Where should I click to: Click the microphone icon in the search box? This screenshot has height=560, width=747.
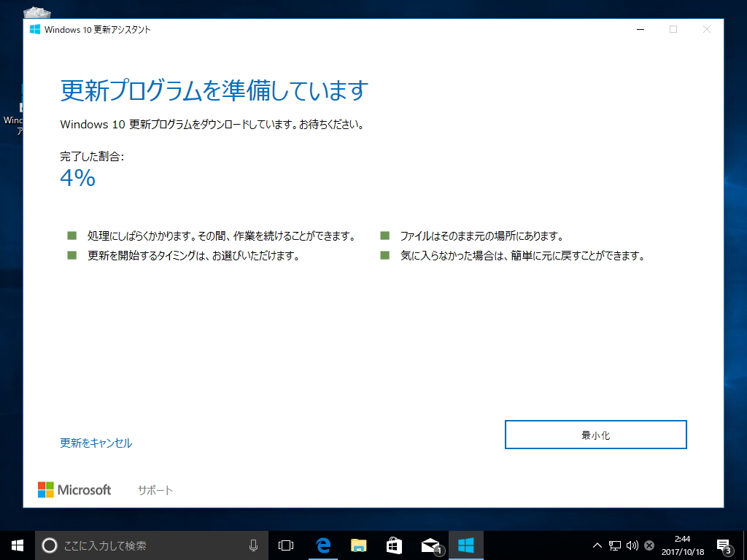(254, 545)
